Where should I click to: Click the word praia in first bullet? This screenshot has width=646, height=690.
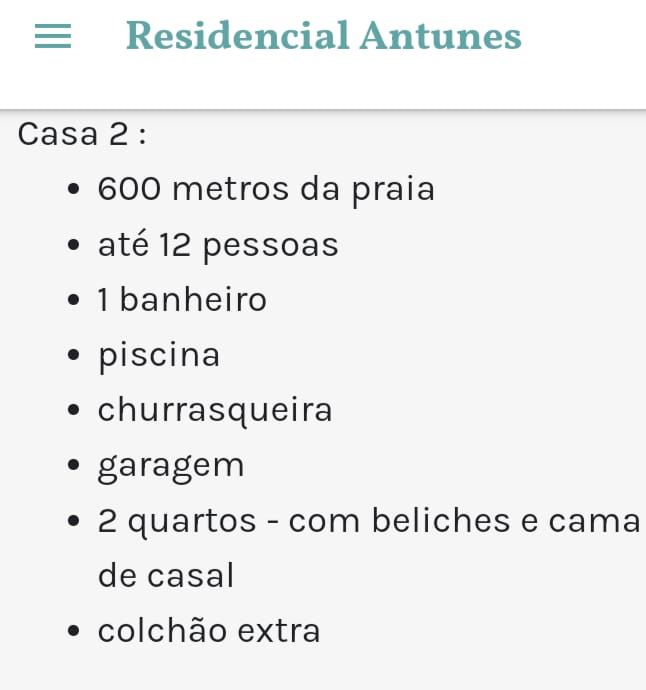click(393, 189)
